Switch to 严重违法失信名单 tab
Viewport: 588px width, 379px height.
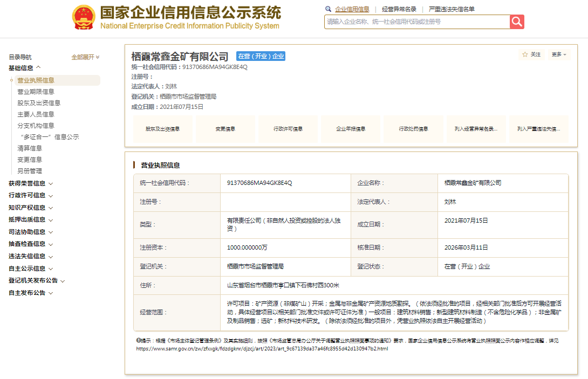point(452,9)
